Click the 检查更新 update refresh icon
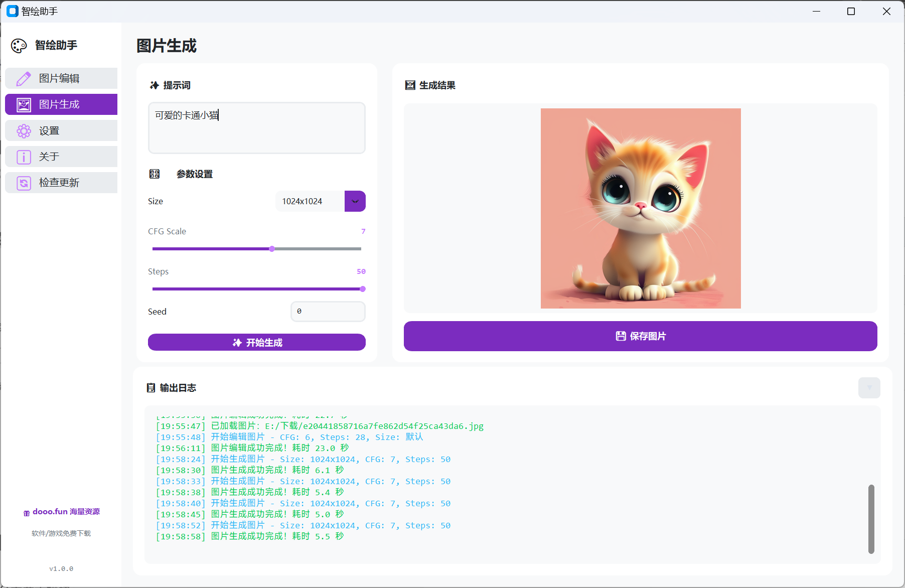 click(23, 183)
